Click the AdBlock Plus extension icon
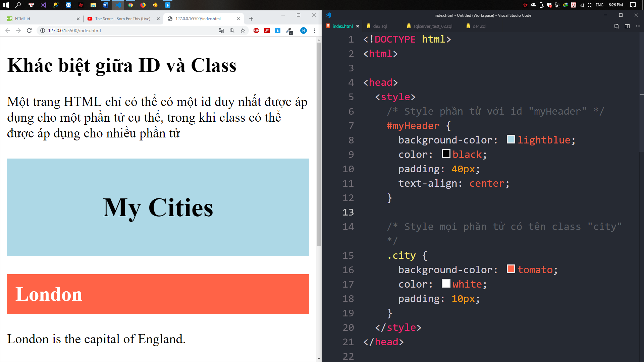Screen dimensions: 644x362 point(256,31)
